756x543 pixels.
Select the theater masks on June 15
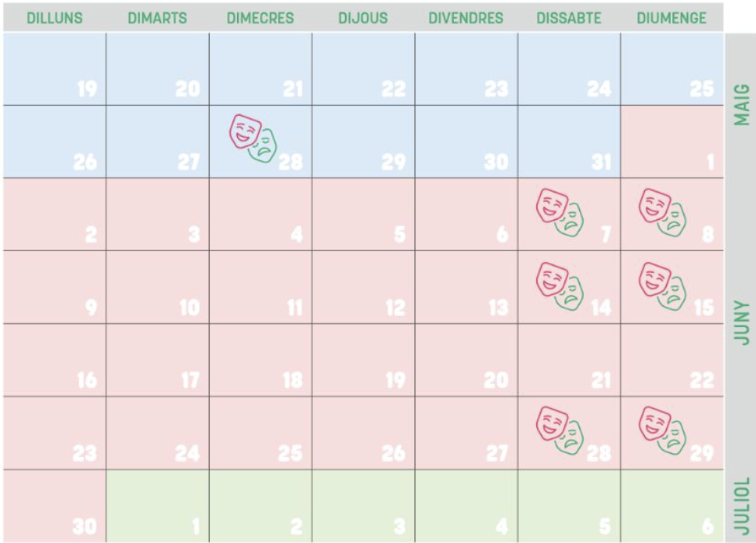pyautogui.click(x=663, y=286)
